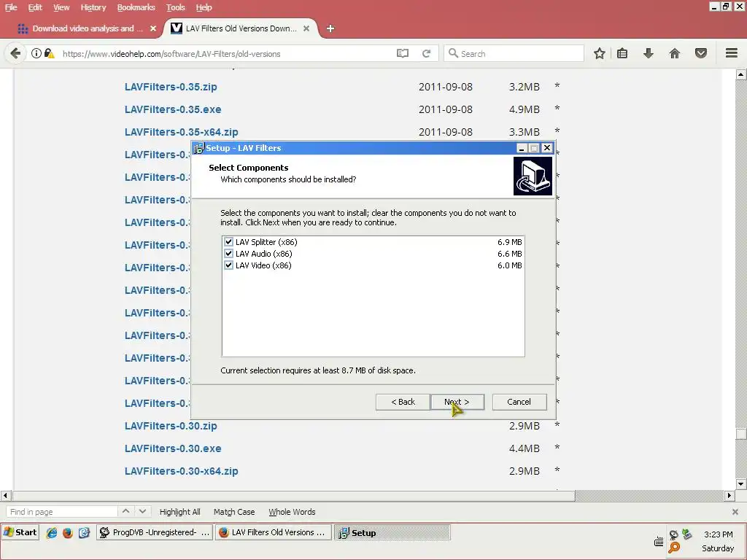Download LAVFilters-0.30.exe
The height and width of the screenshot is (560, 747).
[173, 448]
